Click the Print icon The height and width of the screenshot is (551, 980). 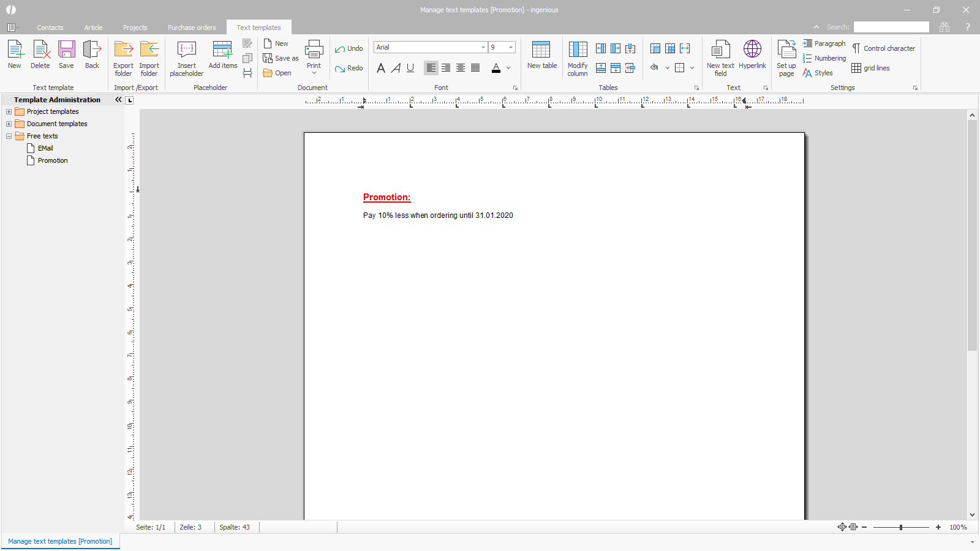[x=314, y=50]
